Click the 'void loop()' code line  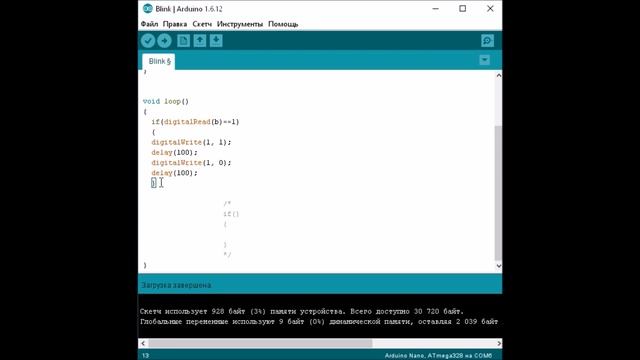click(x=166, y=101)
